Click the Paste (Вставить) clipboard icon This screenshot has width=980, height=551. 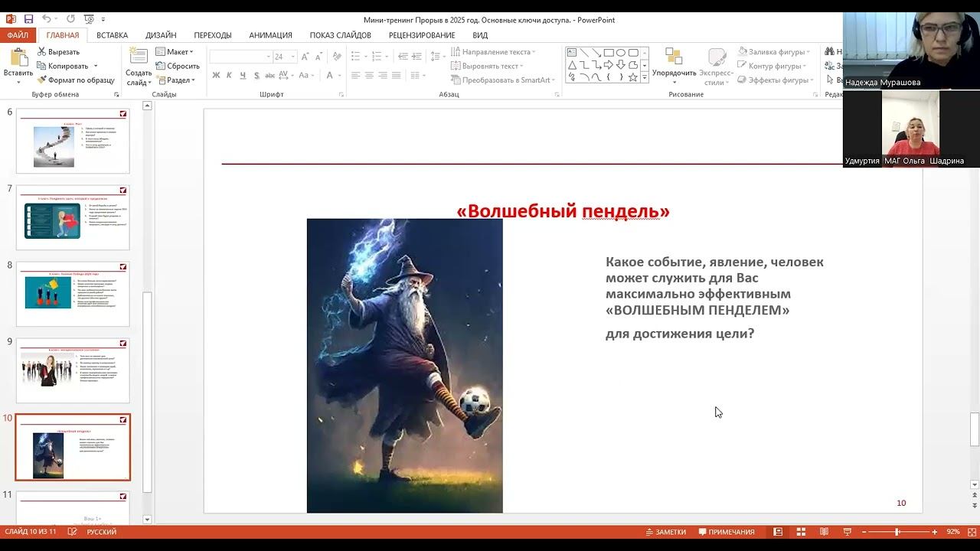pyautogui.click(x=18, y=58)
